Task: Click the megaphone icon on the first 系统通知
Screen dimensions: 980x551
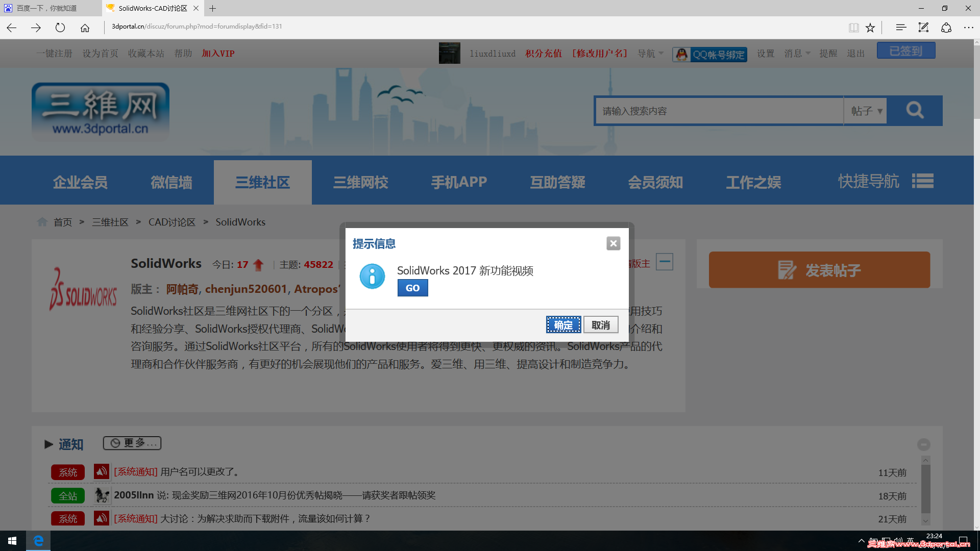Action: coord(101,471)
